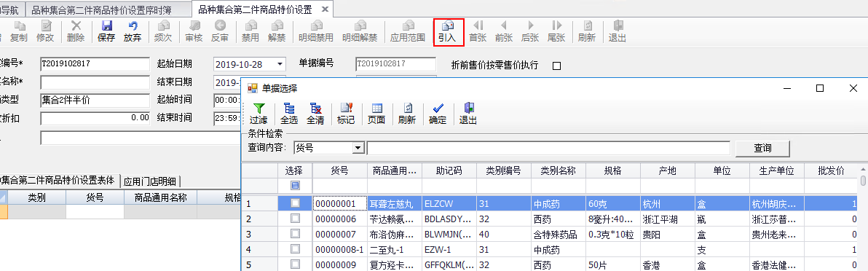Open the 查询内容 货号 dropdown

358,148
